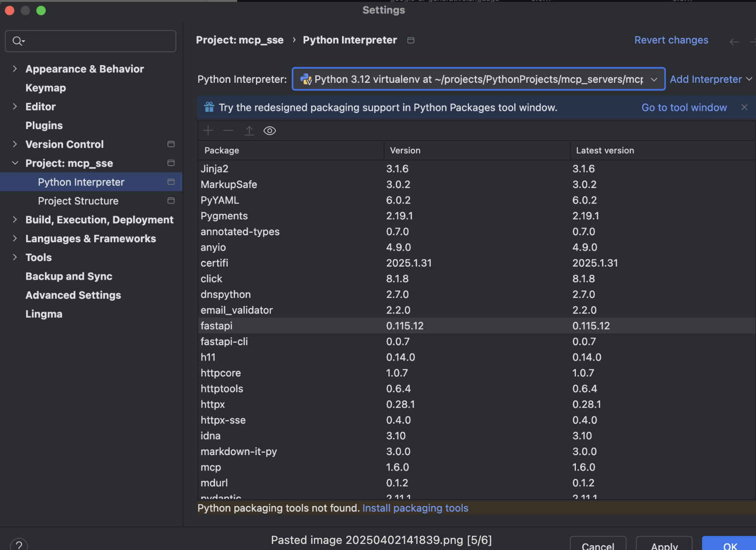This screenshot has height=550, width=756.
Task: Select the anyio package row
Action: tap(477, 247)
